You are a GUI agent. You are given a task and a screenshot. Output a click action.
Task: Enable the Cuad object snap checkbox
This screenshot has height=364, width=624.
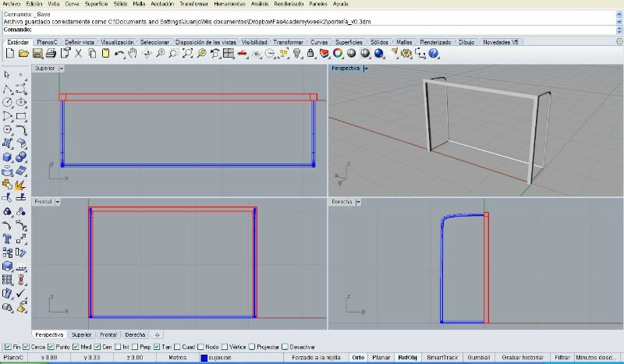coord(177,347)
